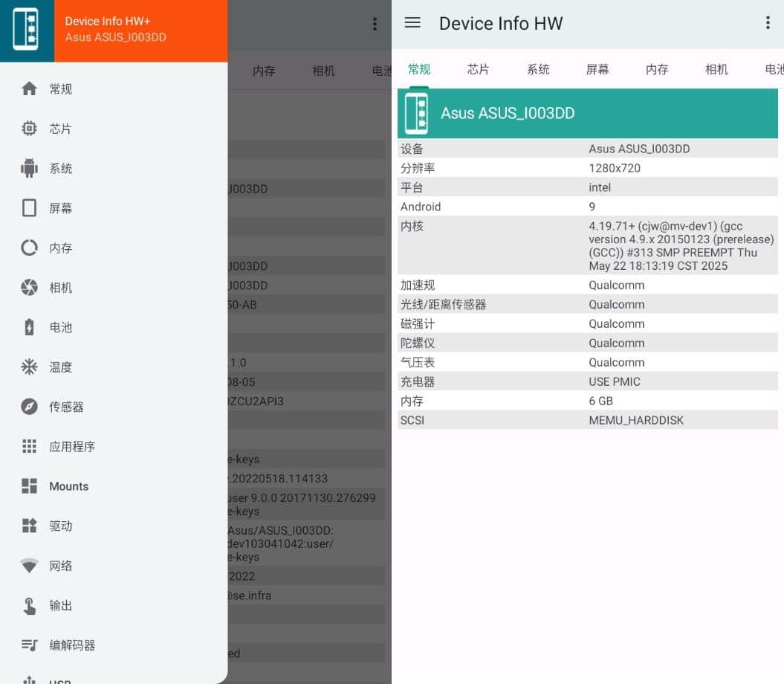Image resolution: width=784 pixels, height=684 pixels.
Task: Click the Asus ASUS_I003DD device banner
Action: 587,113
